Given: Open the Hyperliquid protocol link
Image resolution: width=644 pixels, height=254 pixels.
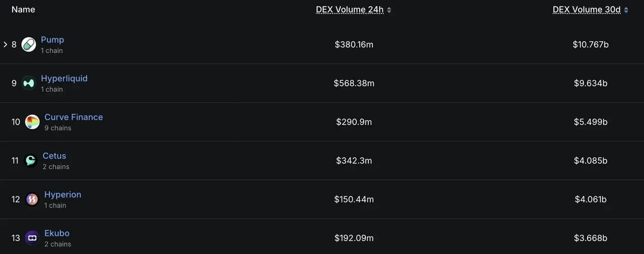Looking at the screenshot, I should [x=64, y=79].
